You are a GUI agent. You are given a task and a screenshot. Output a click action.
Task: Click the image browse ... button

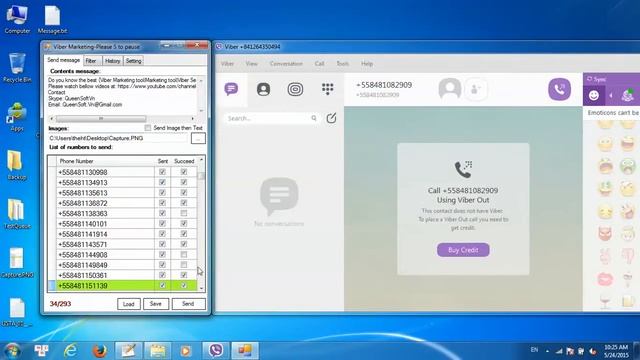(x=198, y=138)
